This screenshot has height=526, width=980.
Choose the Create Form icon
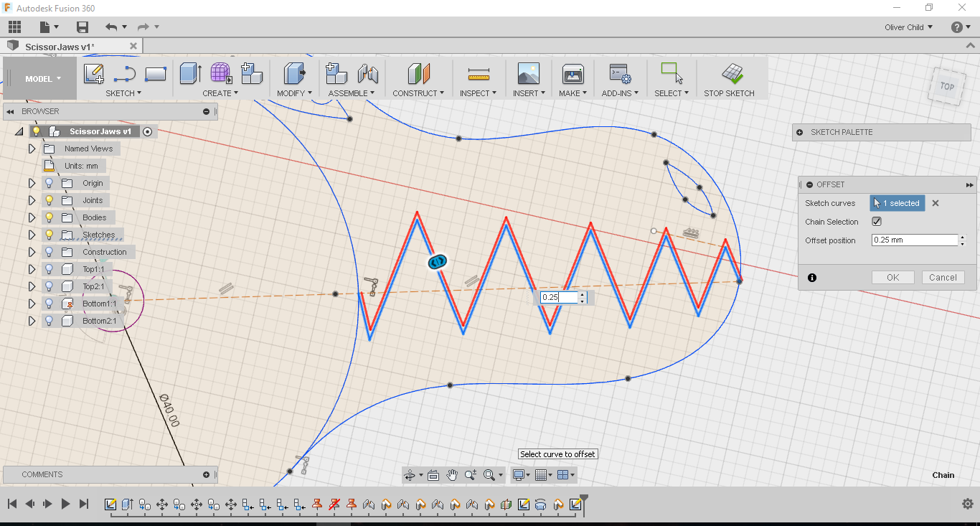click(x=221, y=73)
